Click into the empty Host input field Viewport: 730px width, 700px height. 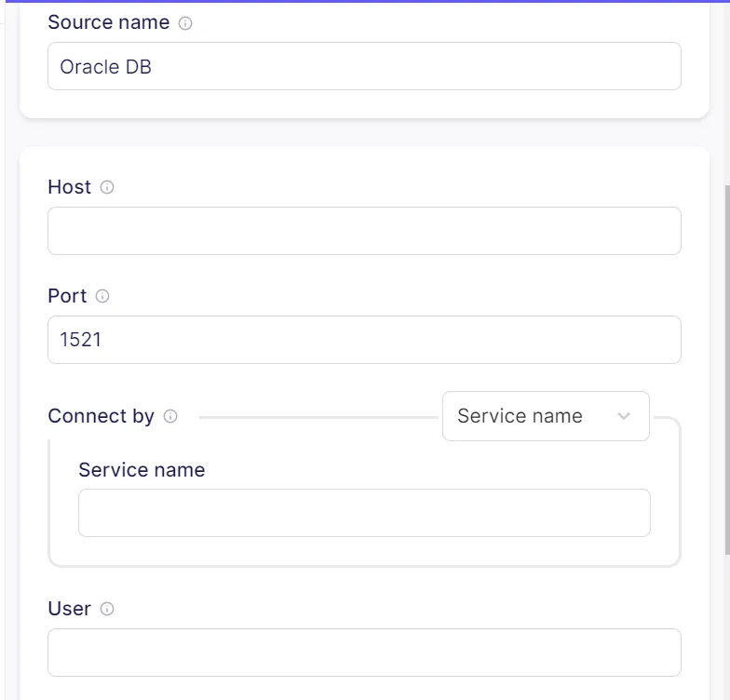coord(364,231)
